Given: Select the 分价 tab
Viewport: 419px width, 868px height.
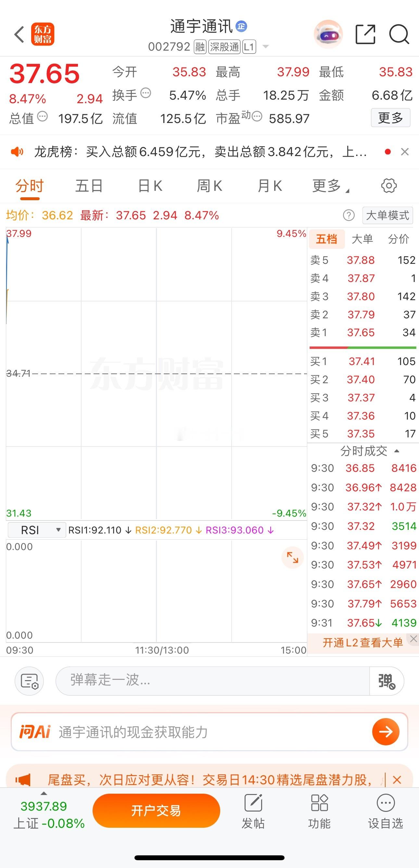Looking at the screenshot, I should point(399,239).
